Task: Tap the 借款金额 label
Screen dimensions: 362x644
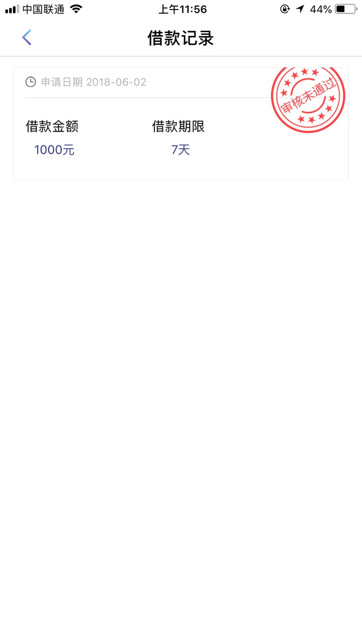Action: click(52, 126)
